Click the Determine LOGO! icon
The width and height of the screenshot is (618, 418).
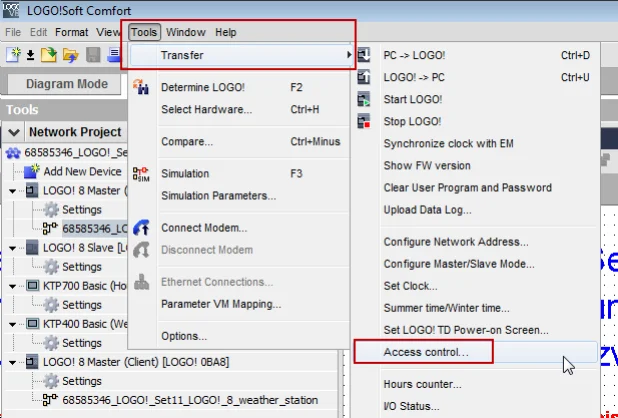tap(142, 88)
